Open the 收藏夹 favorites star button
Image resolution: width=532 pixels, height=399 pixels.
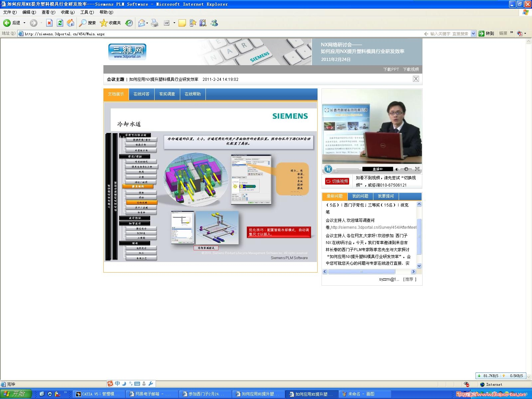click(x=110, y=23)
